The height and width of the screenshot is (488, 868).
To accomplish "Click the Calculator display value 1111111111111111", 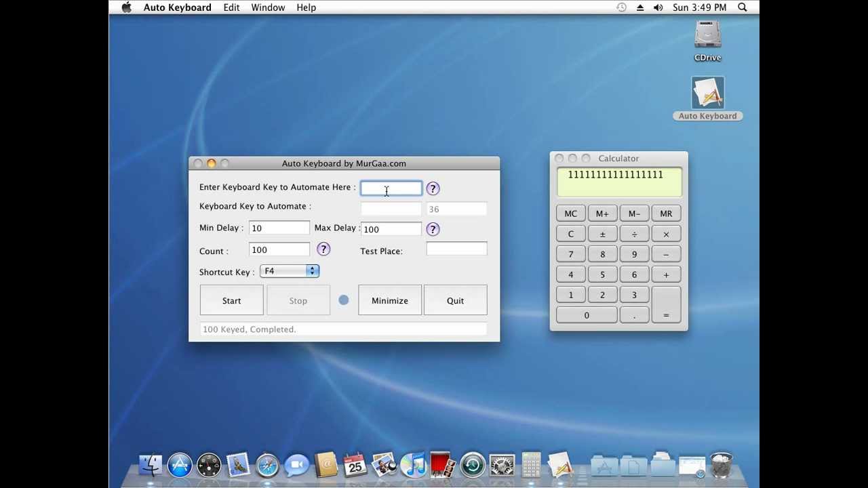I will (x=615, y=175).
